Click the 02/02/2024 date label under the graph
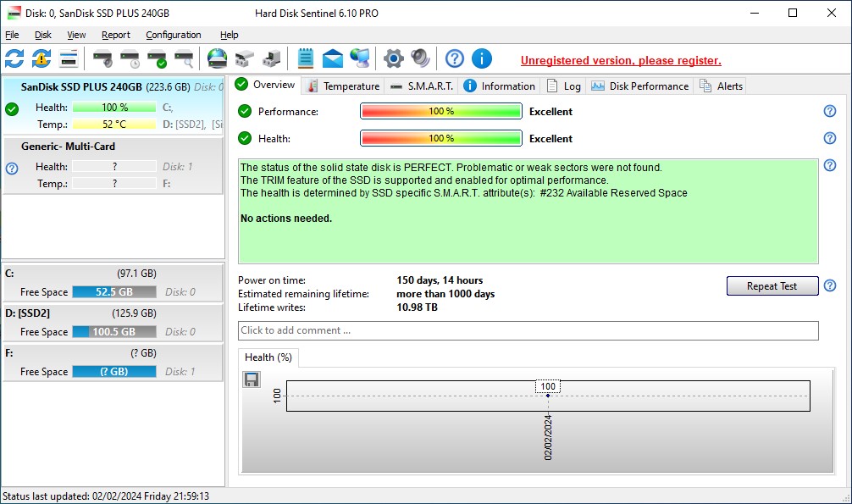852x504 pixels. point(548,437)
